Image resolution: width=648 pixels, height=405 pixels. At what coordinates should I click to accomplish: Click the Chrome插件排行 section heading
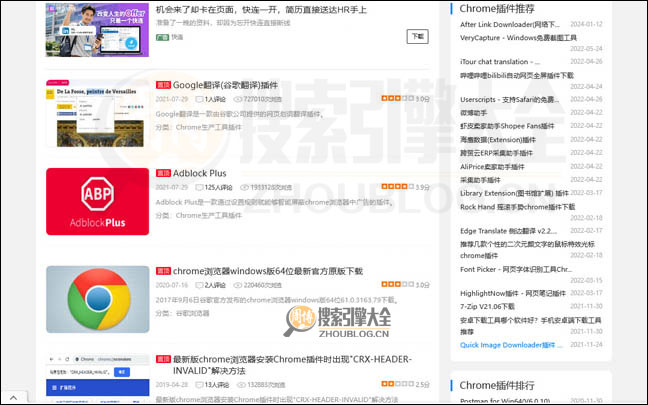pos(497,385)
